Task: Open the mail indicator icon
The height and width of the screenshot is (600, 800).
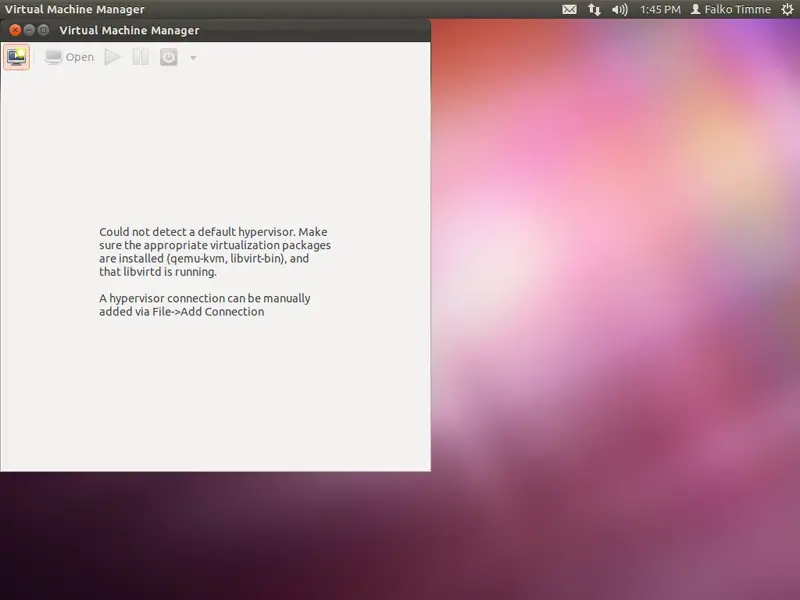Action: [569, 10]
